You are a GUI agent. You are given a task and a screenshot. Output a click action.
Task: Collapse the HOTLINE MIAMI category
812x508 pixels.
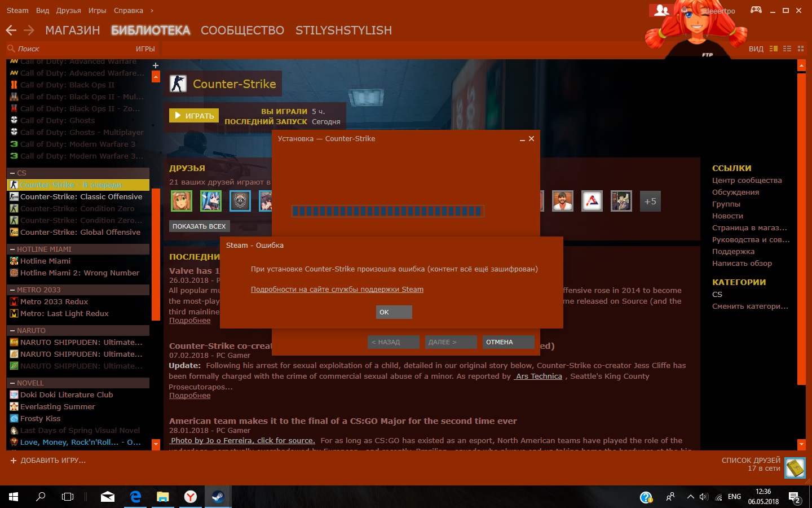pyautogui.click(x=12, y=249)
